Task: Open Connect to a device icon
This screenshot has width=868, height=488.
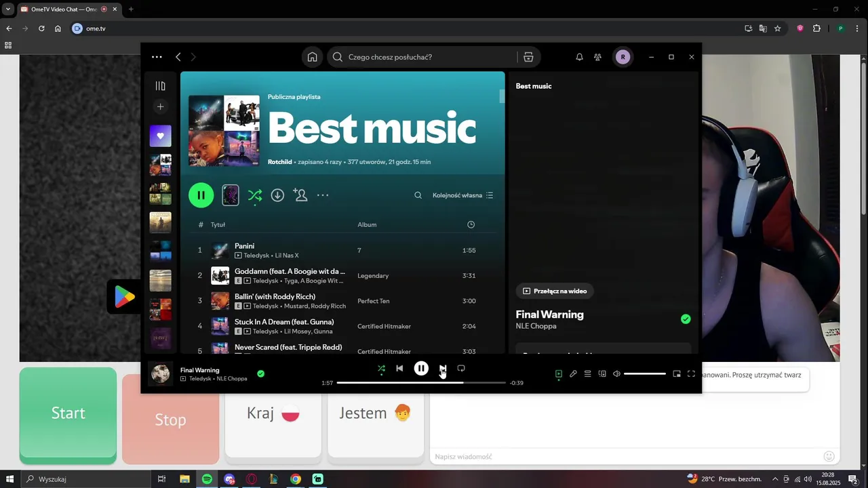Action: pos(602,373)
